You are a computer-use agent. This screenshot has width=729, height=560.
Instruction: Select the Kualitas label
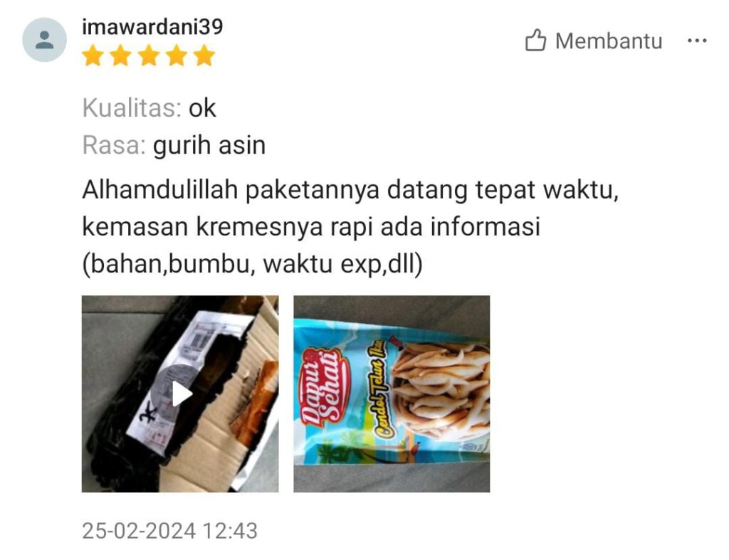132,108
